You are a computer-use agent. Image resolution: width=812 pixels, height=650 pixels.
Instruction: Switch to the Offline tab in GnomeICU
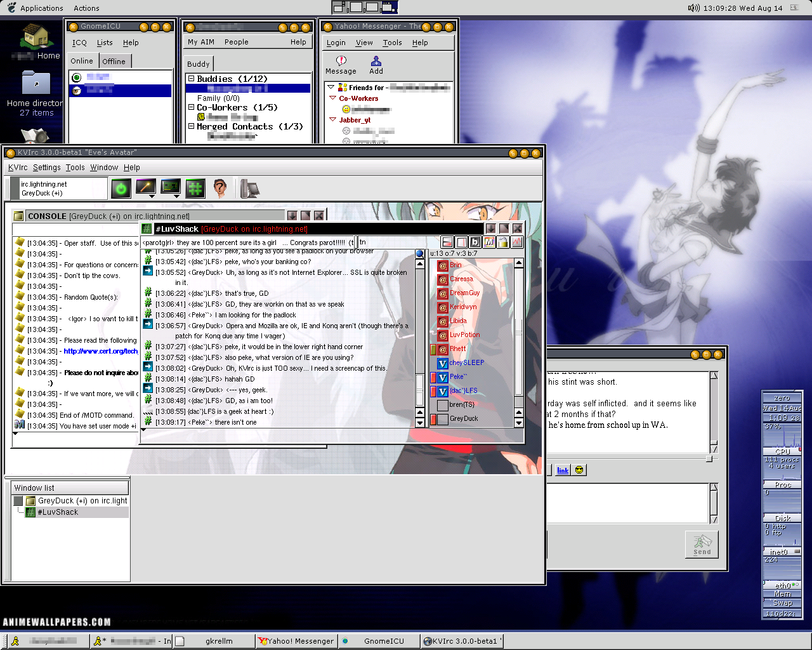pos(114,62)
